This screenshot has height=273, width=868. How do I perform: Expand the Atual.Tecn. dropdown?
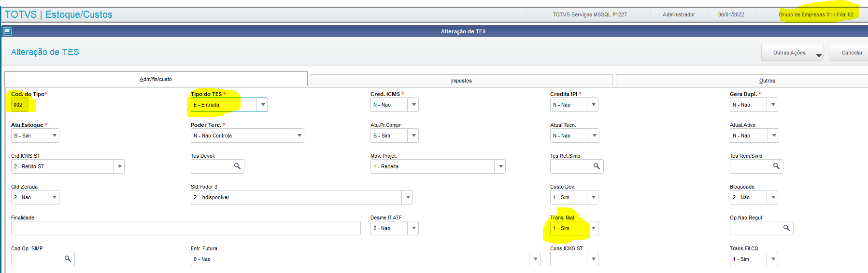coord(594,136)
